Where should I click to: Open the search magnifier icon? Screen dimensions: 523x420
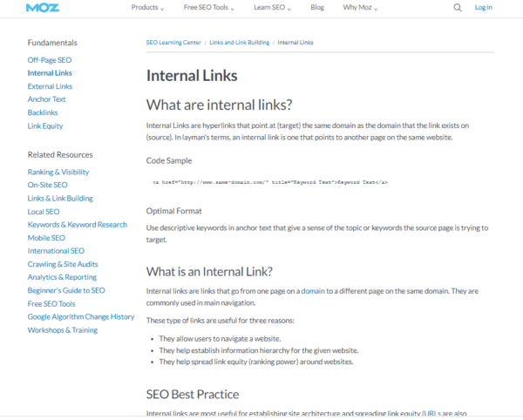point(458,8)
